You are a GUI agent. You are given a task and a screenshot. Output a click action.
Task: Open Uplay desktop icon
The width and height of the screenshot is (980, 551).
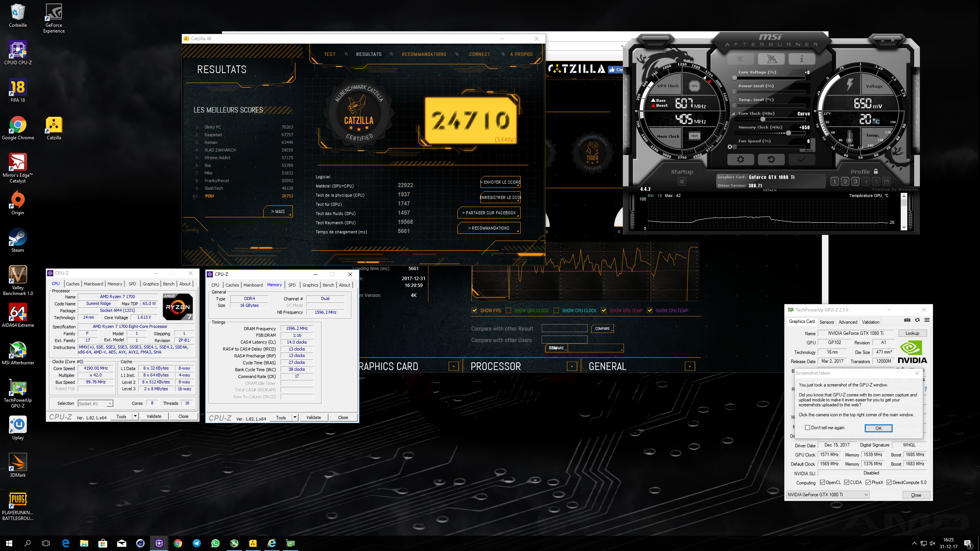[x=18, y=428]
